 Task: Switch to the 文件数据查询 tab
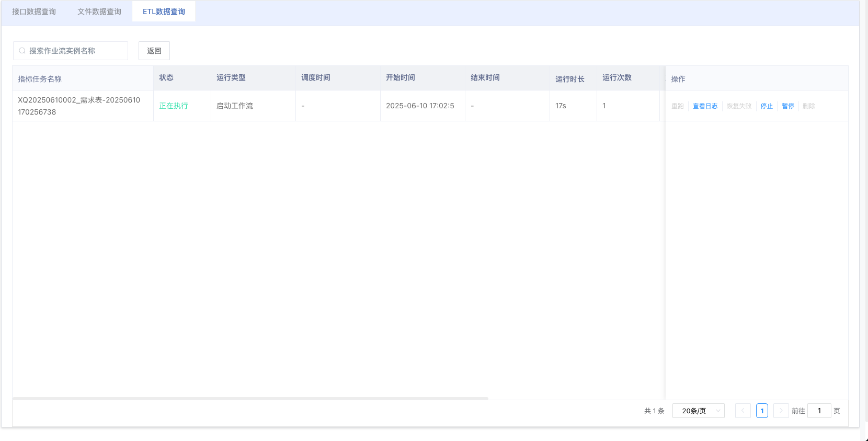99,12
